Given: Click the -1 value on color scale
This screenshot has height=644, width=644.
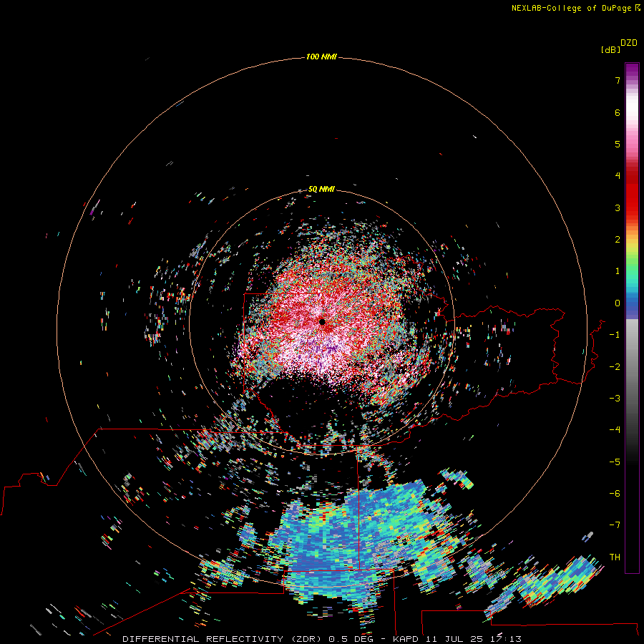Looking at the screenshot, I should click(x=615, y=335).
